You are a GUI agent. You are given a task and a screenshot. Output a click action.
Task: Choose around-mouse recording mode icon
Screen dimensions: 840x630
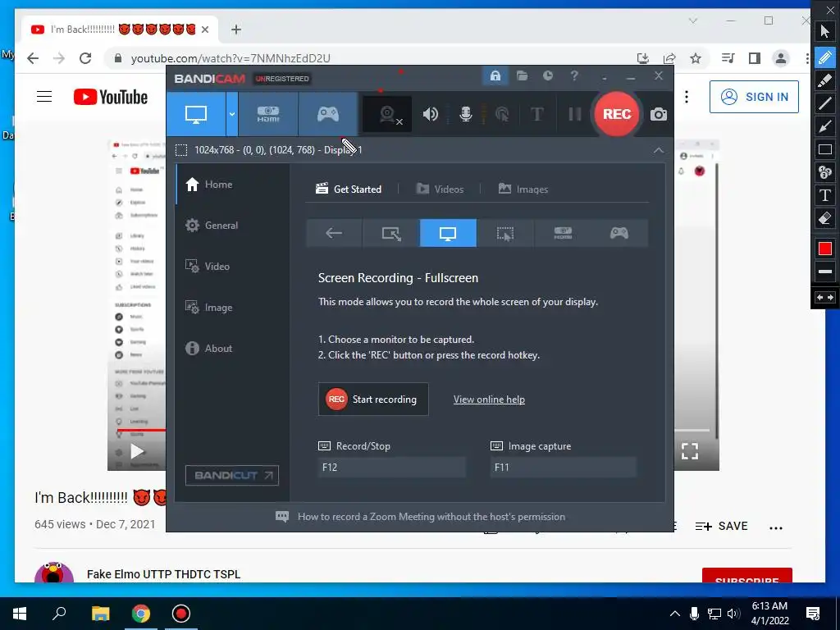pyautogui.click(x=504, y=233)
